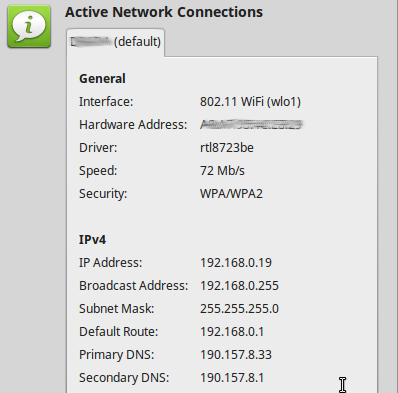Select the blurred name (default) connection tab

115,42
